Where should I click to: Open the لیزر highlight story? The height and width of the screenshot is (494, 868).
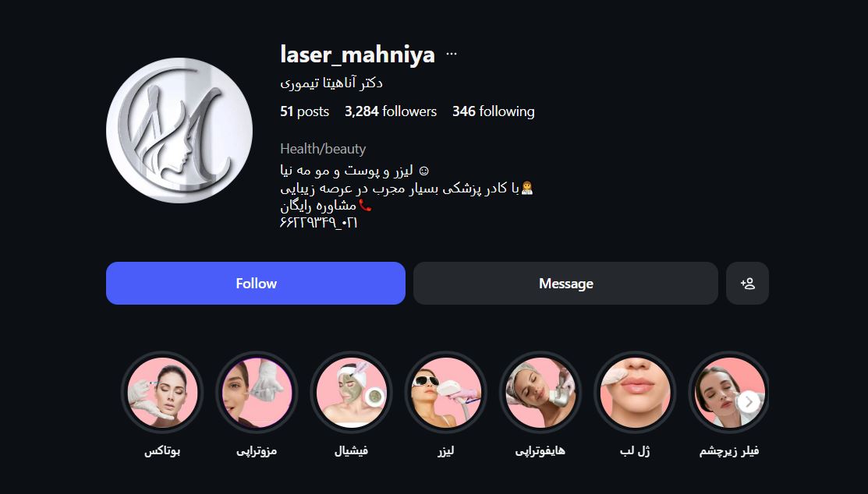[x=446, y=392]
